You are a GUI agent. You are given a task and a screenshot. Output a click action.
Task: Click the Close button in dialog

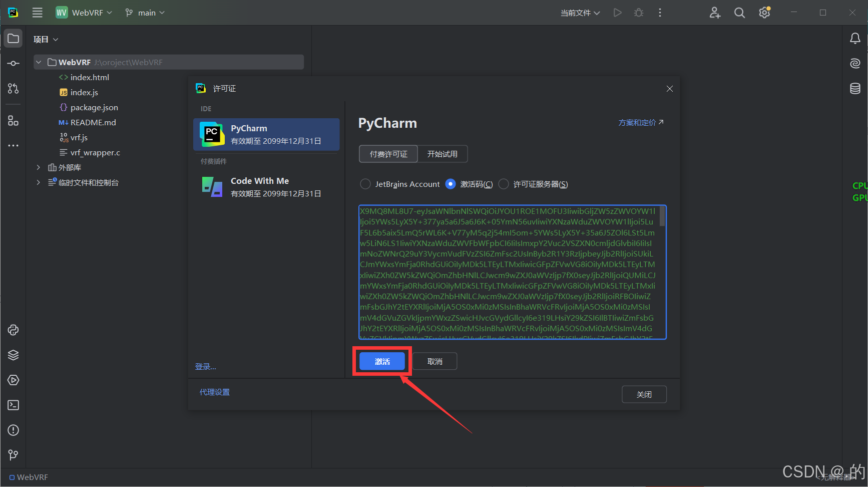644,394
